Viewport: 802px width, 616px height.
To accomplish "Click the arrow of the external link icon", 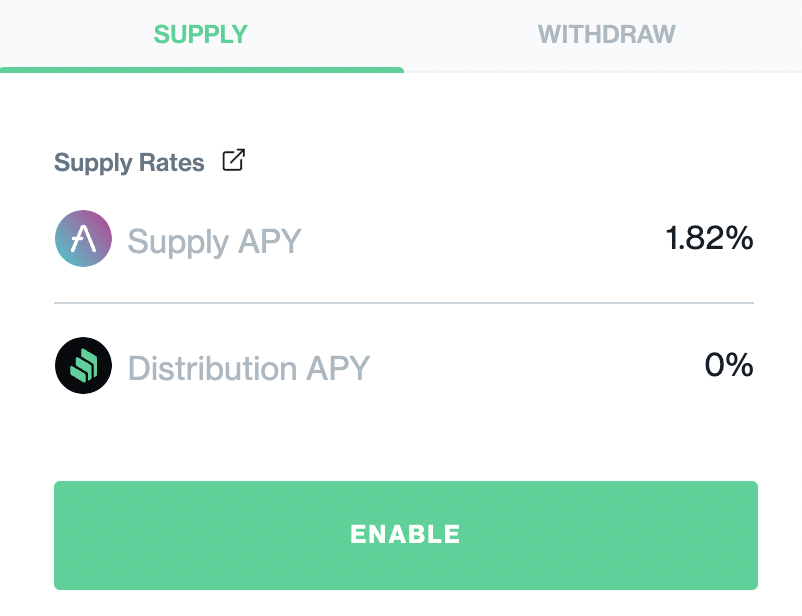I will (238, 156).
